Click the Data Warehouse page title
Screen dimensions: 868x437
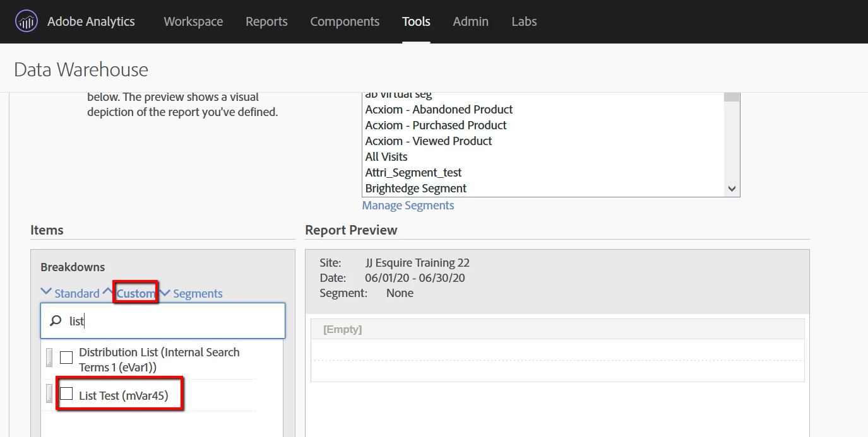click(x=81, y=69)
